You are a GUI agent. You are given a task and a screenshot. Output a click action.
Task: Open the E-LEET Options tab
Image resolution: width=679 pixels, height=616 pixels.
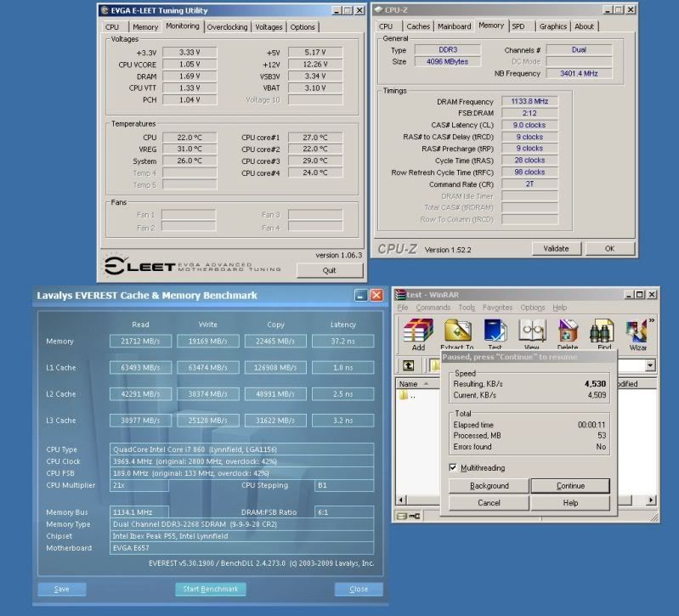[303, 27]
